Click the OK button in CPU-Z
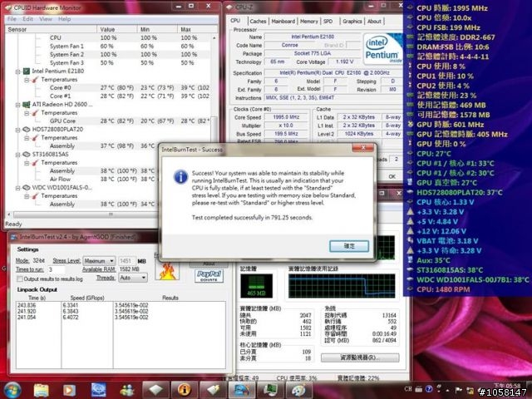Screen dimensions: 532x399 [392, 176]
